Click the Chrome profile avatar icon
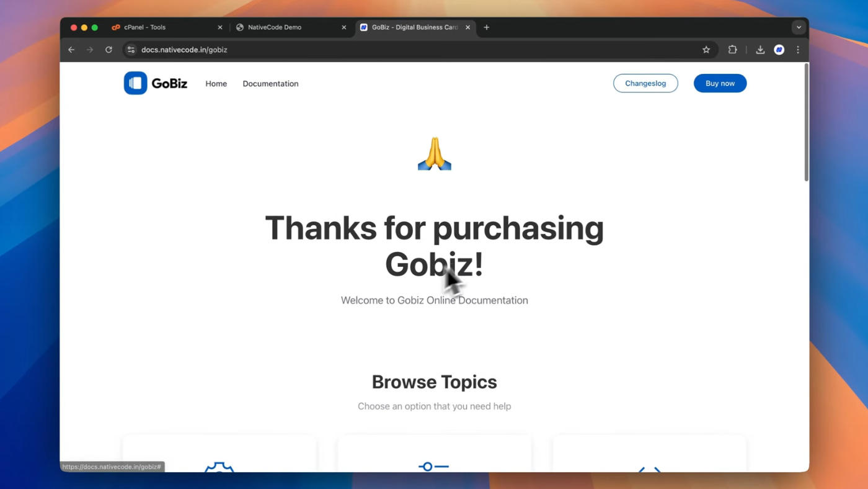 pos(779,50)
